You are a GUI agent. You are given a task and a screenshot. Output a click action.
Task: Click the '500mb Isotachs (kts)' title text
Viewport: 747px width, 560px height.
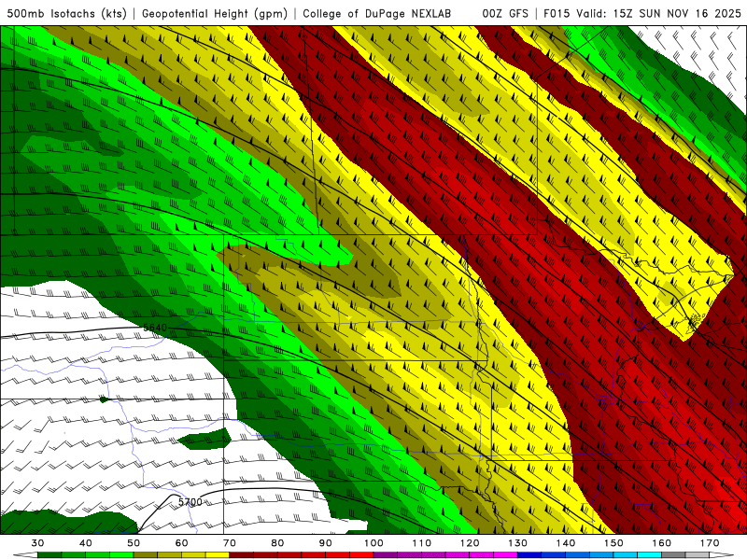point(67,13)
